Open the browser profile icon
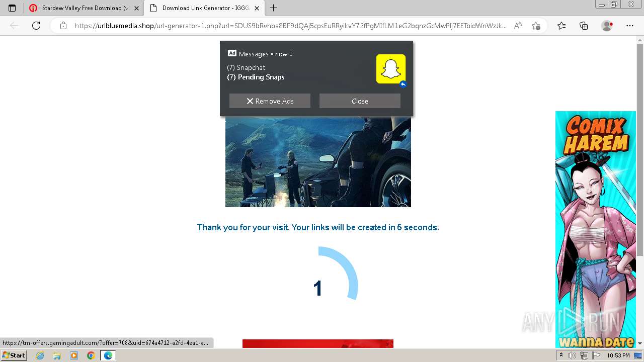This screenshot has width=644, height=362. coord(607,26)
